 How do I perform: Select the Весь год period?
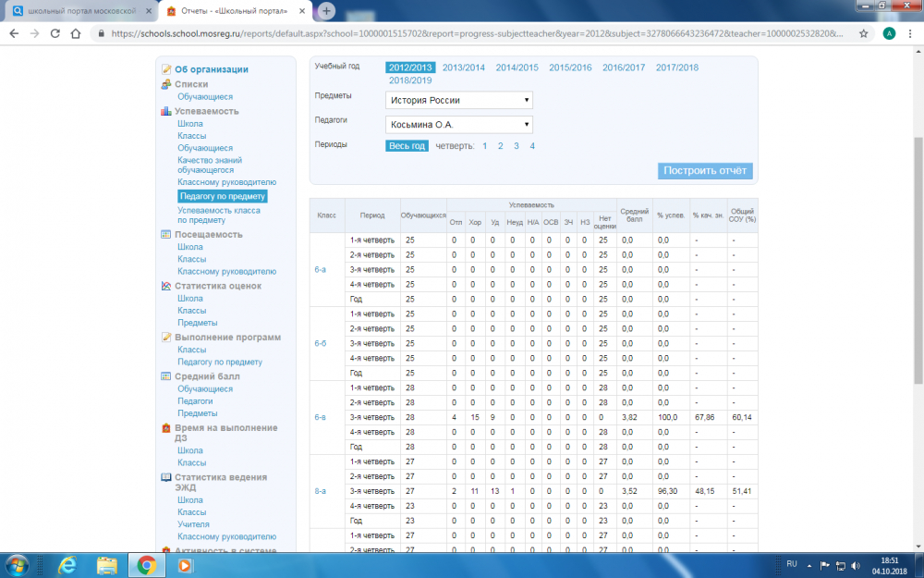407,146
